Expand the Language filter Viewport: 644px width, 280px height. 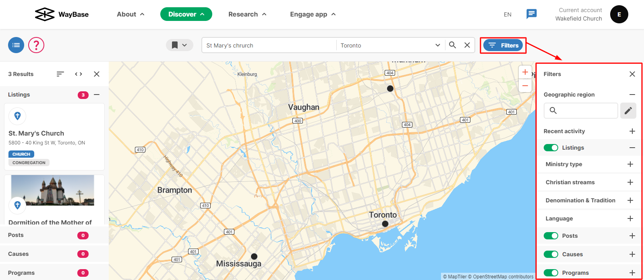tap(630, 218)
